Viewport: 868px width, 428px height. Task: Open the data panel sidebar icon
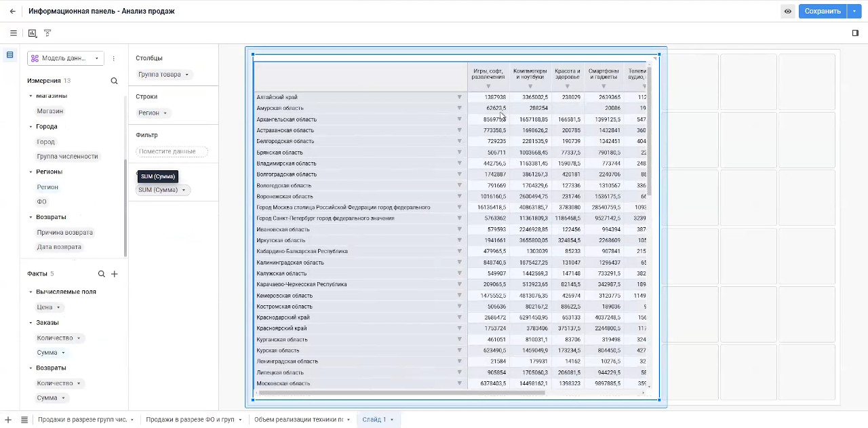click(x=9, y=55)
